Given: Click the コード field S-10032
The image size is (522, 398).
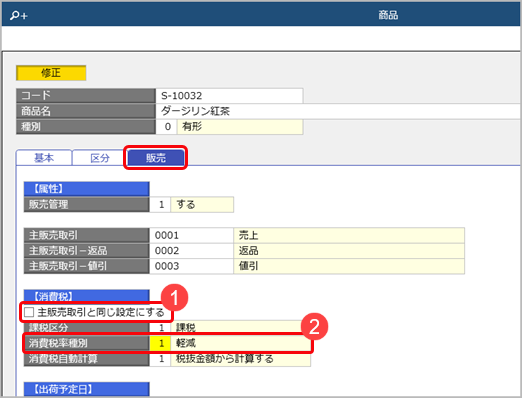Looking at the screenshot, I should point(229,96).
